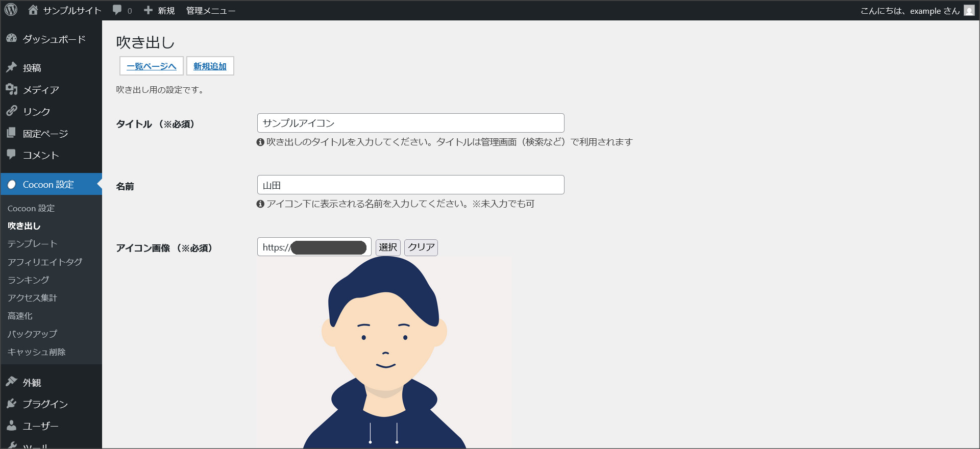Click the 新規 admin bar item
The width and height of the screenshot is (980, 449).
point(166,11)
